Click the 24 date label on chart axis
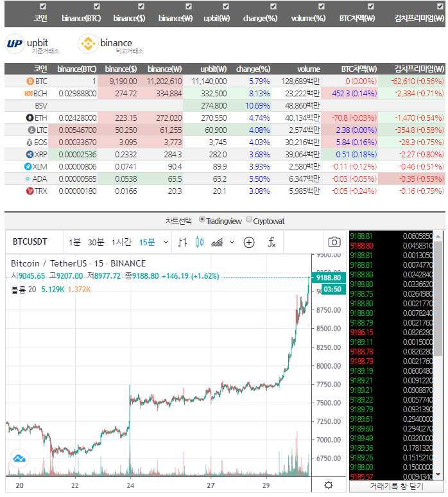 [130, 485]
